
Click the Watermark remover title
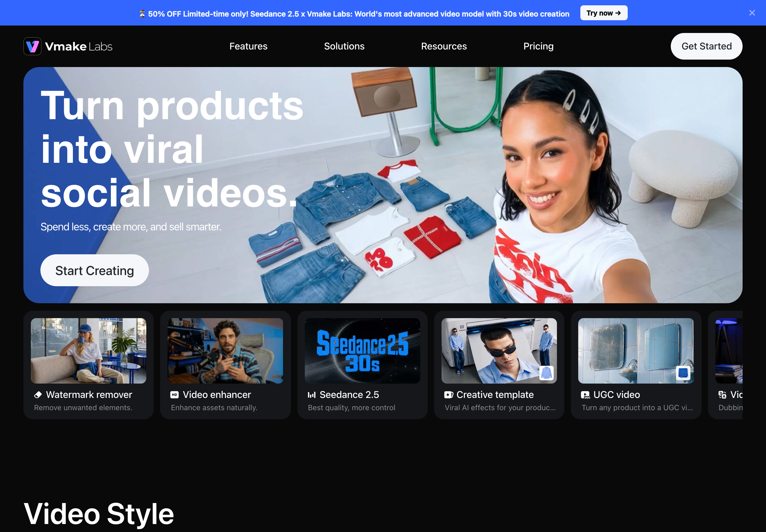[89, 395]
